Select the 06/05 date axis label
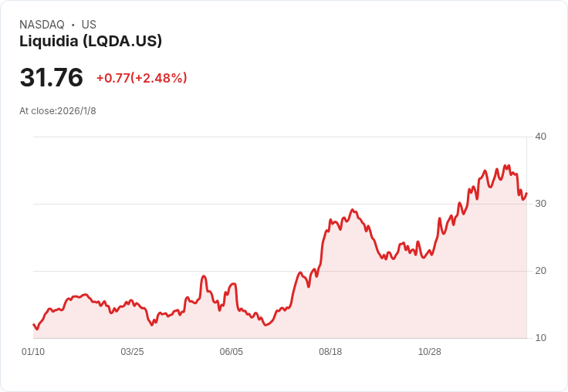The image size is (568, 392). pos(231,352)
